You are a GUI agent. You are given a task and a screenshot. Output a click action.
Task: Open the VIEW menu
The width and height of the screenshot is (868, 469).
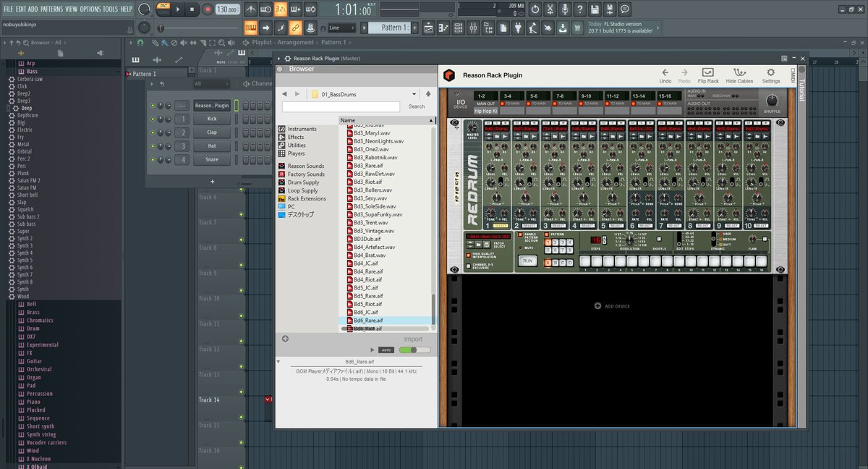click(71, 9)
